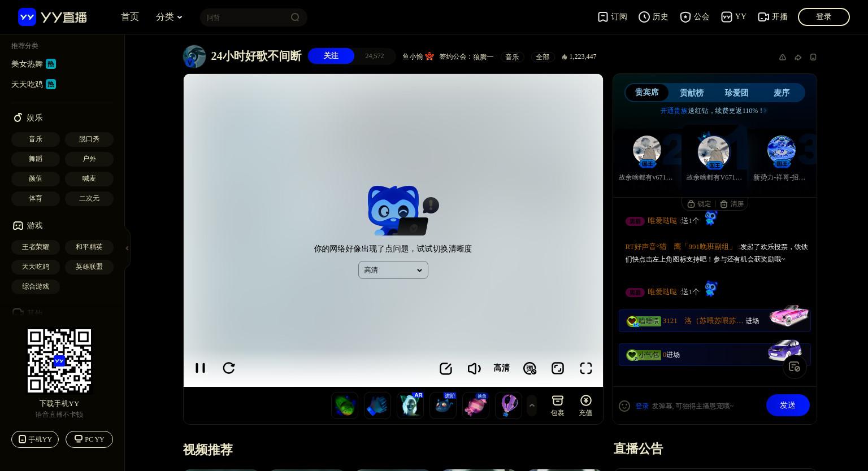Click the 登录 login button in header
Viewport: 868px width, 471px height.
tap(823, 17)
